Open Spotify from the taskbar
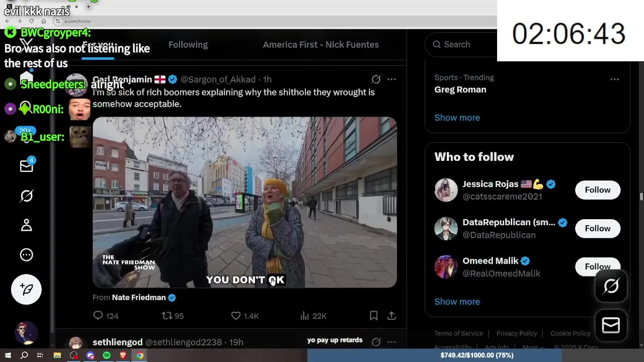This screenshot has width=644, height=362. [x=107, y=355]
